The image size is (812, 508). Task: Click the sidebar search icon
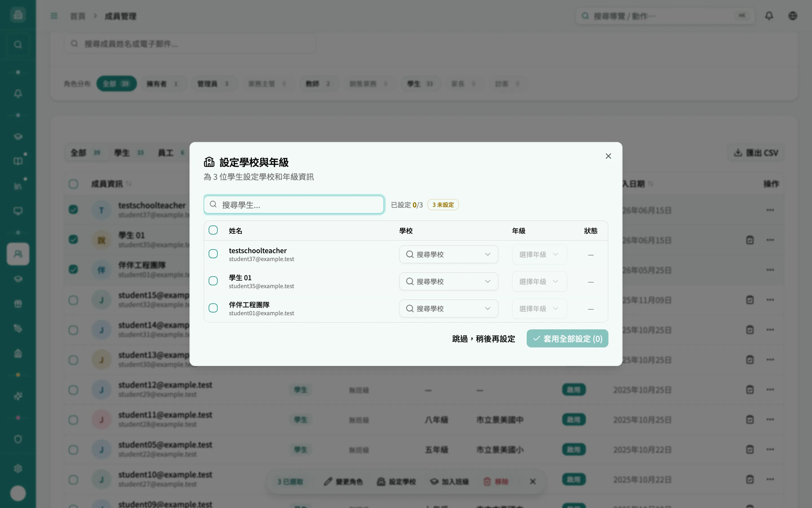coord(18,45)
